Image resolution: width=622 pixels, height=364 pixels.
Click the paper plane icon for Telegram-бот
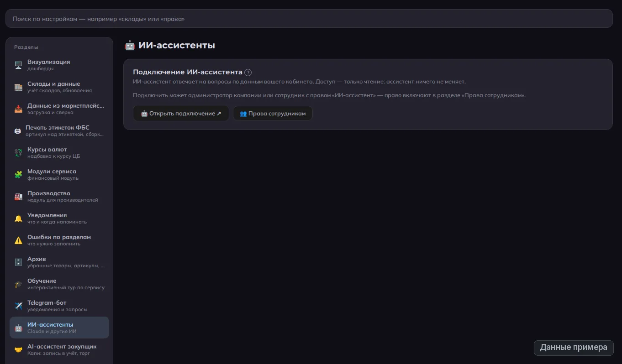tap(18, 306)
